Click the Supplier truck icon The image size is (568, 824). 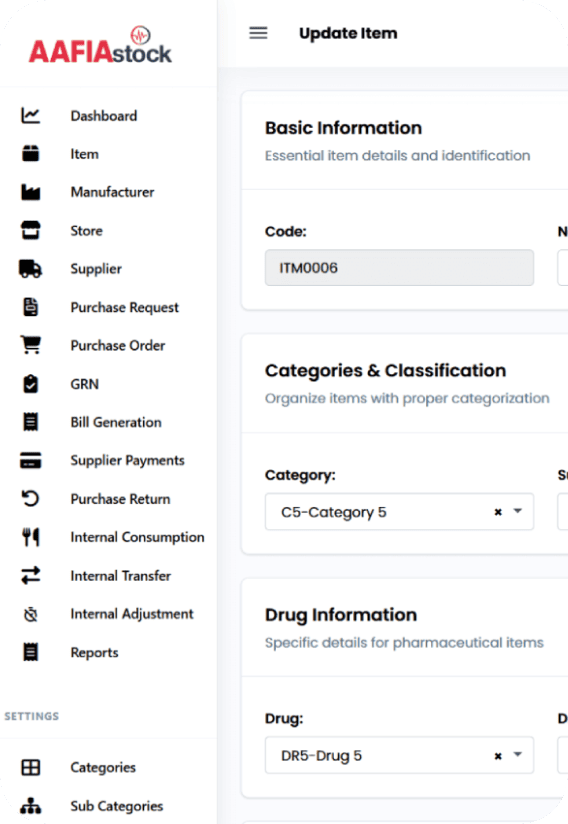[x=30, y=269]
